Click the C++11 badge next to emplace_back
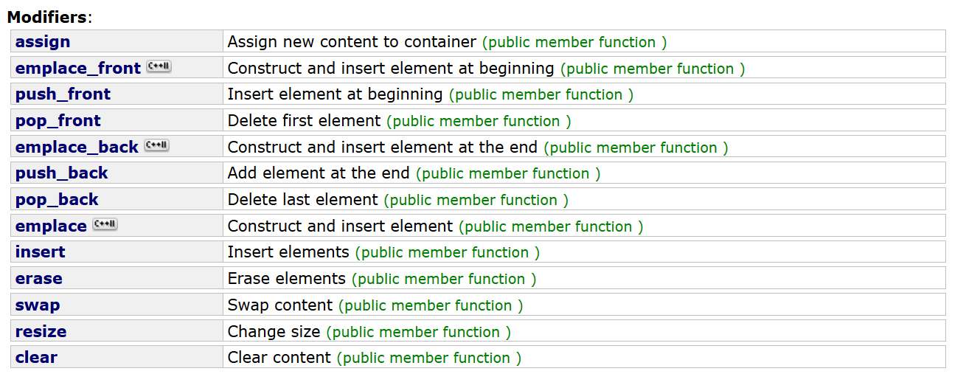980x388 pixels. 156,145
